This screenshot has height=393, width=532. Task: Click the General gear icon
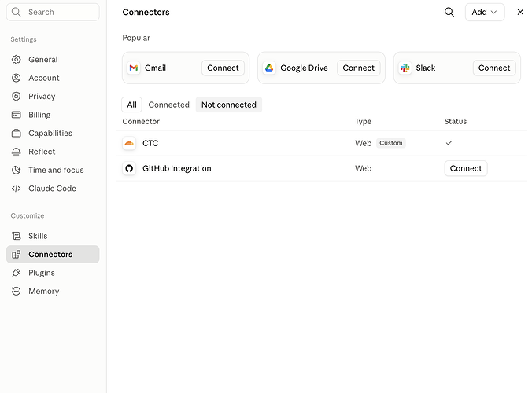coord(16,60)
